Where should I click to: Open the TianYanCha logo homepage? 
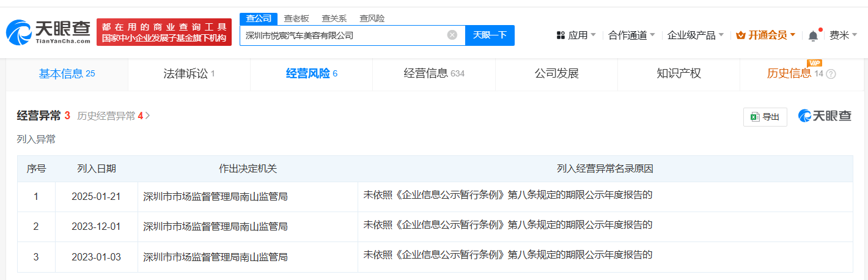[x=48, y=32]
